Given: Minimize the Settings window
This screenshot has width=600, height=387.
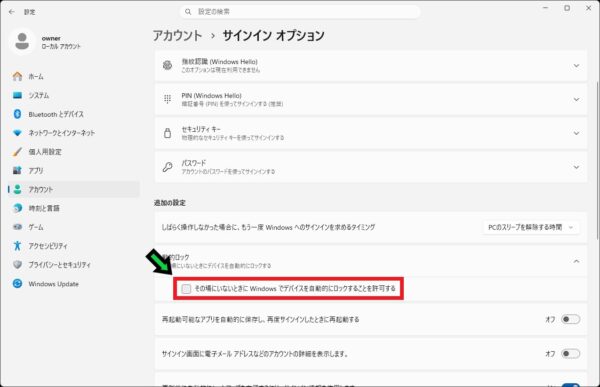Looking at the screenshot, I should [x=546, y=8].
